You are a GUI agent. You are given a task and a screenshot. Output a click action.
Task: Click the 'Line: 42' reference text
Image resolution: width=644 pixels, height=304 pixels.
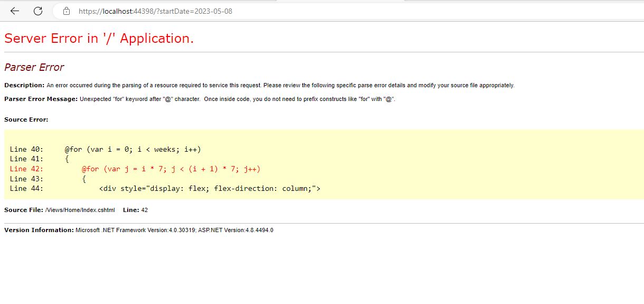(x=135, y=210)
